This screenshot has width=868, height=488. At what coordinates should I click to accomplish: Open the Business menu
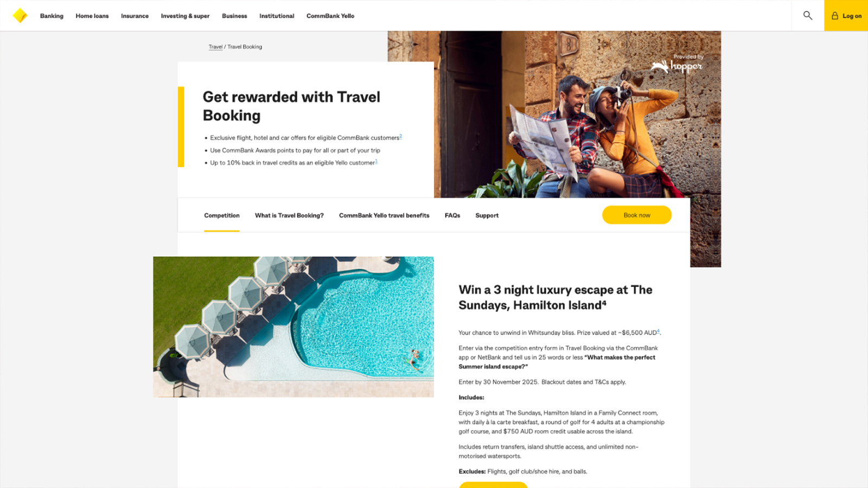click(234, 16)
